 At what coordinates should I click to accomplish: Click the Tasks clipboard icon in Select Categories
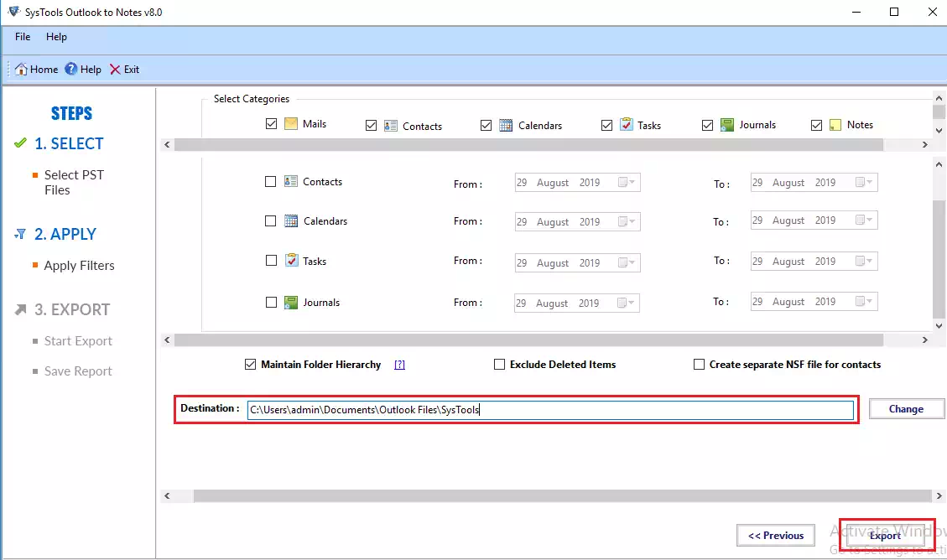click(627, 124)
